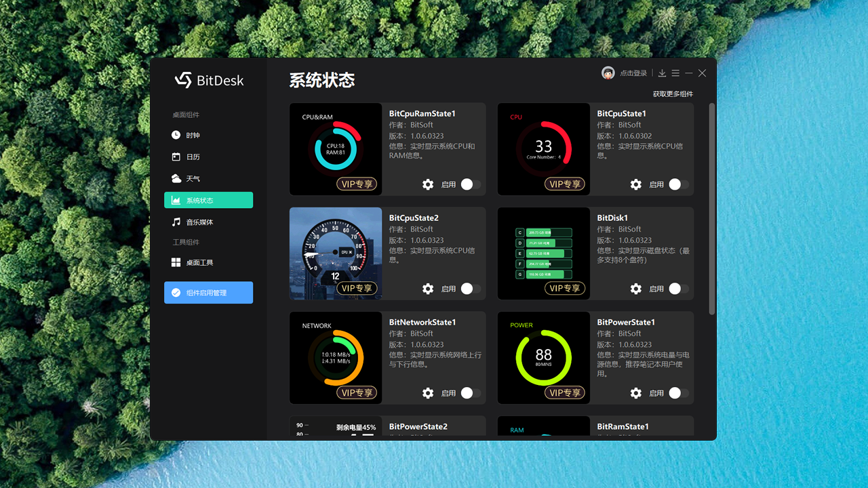Open the settings gear on the BitDisk1 card
The image size is (868, 488).
(635, 289)
